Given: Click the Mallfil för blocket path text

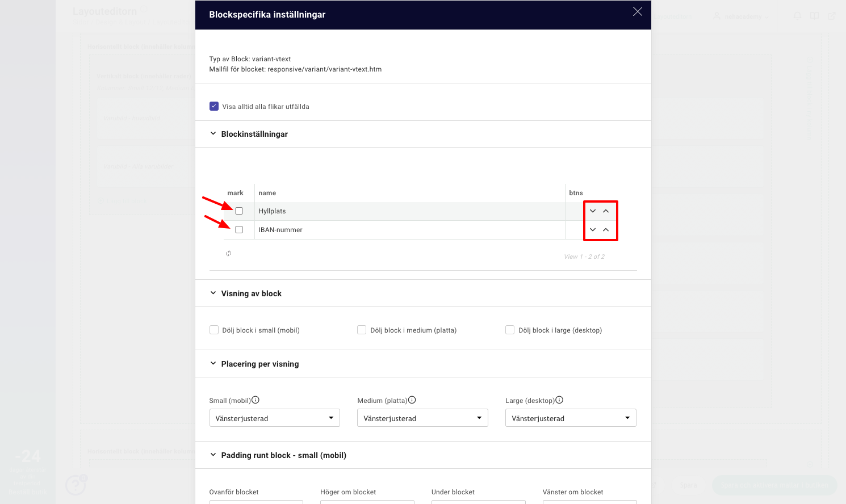Looking at the screenshot, I should 295,69.
